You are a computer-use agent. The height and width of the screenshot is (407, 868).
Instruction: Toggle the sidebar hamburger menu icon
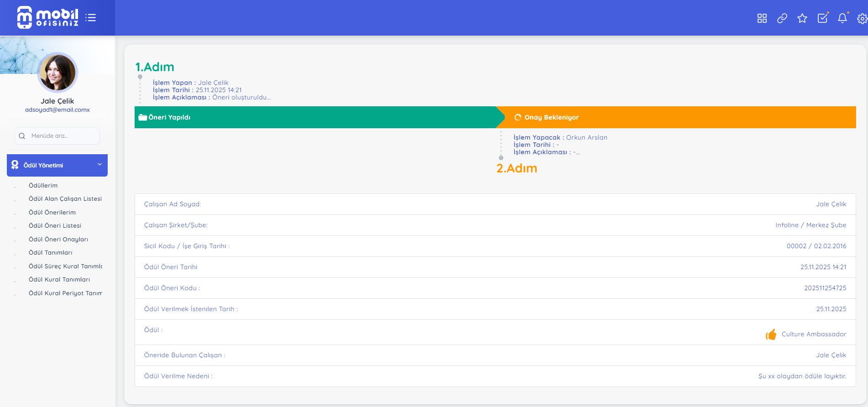click(90, 18)
